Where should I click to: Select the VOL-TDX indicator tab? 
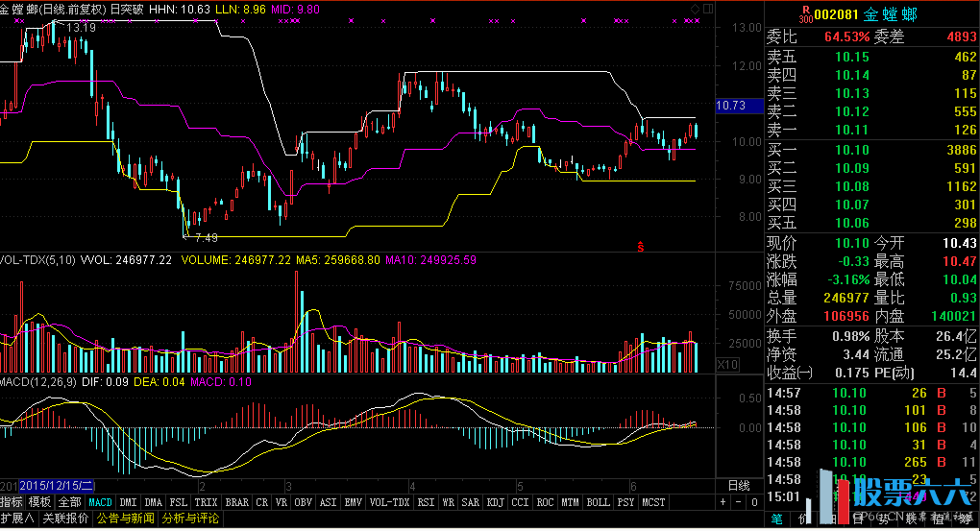pyautogui.click(x=390, y=502)
